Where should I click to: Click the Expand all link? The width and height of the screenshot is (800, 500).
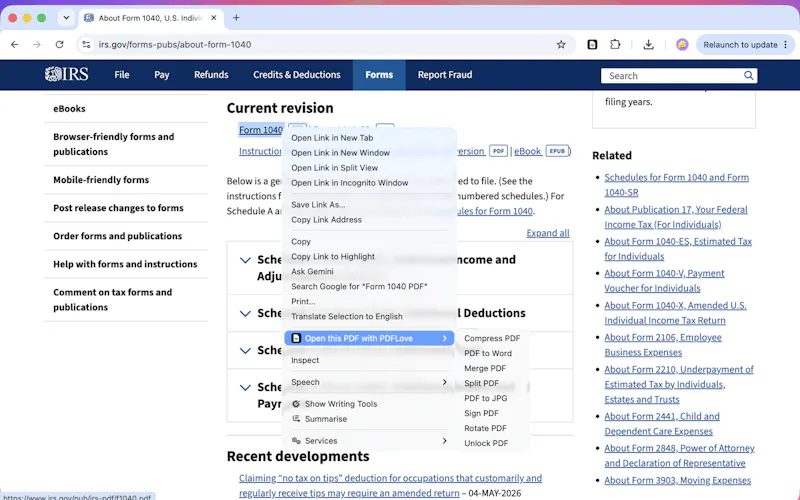coord(547,233)
